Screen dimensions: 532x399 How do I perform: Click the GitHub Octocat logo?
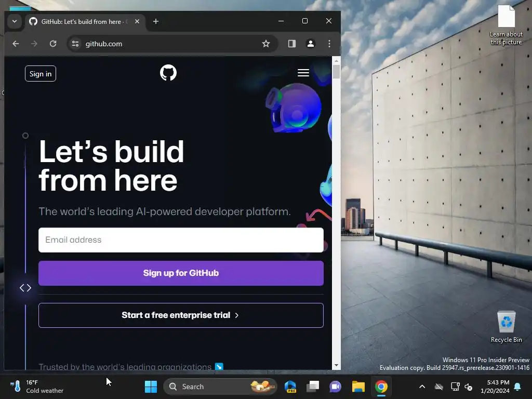point(168,73)
